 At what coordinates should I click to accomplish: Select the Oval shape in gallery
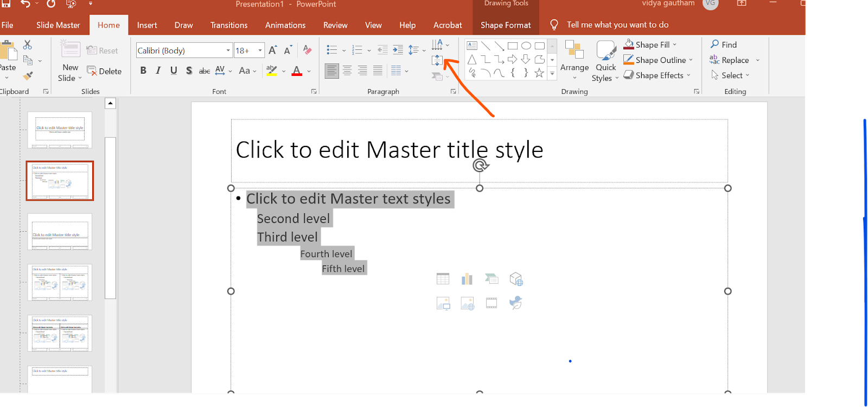pyautogui.click(x=526, y=46)
